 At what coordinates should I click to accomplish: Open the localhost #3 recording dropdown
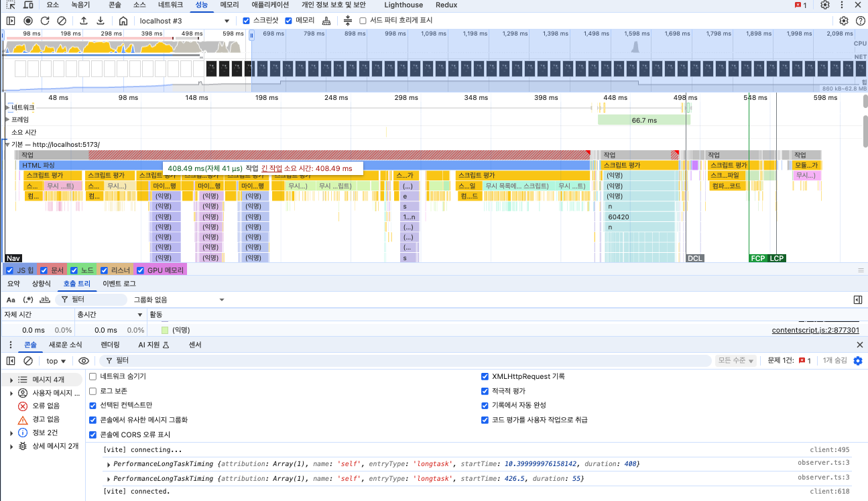tap(184, 21)
